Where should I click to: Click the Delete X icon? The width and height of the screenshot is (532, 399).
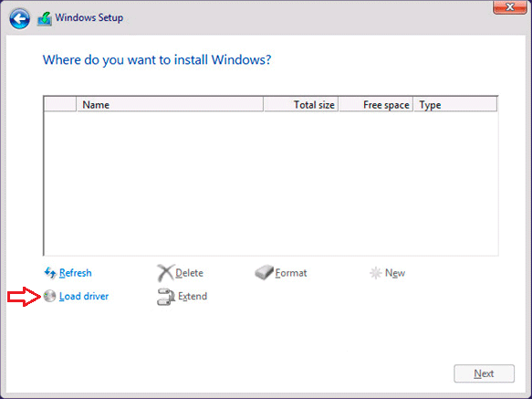[x=165, y=273]
